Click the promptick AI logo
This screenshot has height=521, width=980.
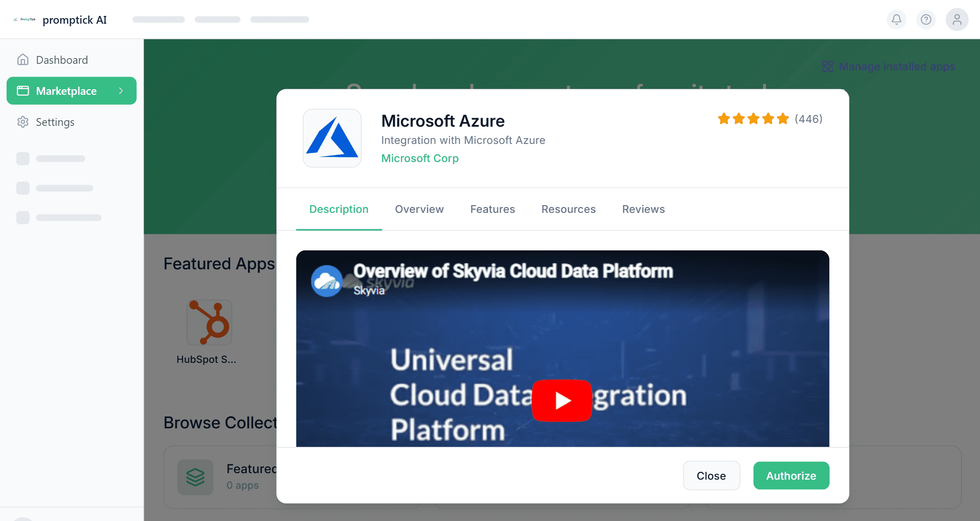(x=25, y=19)
